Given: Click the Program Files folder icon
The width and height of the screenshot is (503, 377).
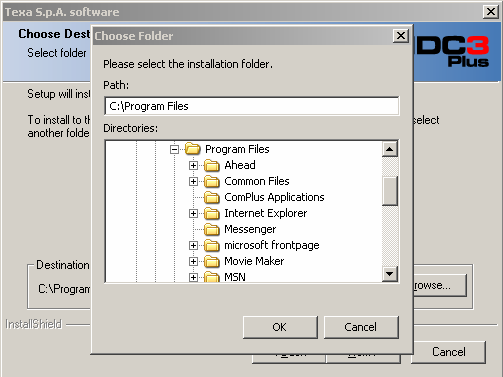Looking at the screenshot, I should click(192, 149).
